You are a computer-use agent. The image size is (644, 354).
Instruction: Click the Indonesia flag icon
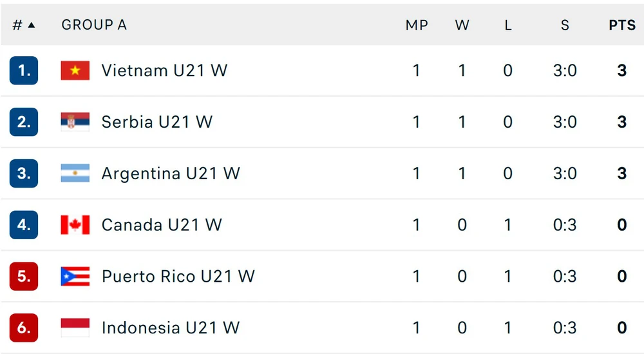pos(75,328)
